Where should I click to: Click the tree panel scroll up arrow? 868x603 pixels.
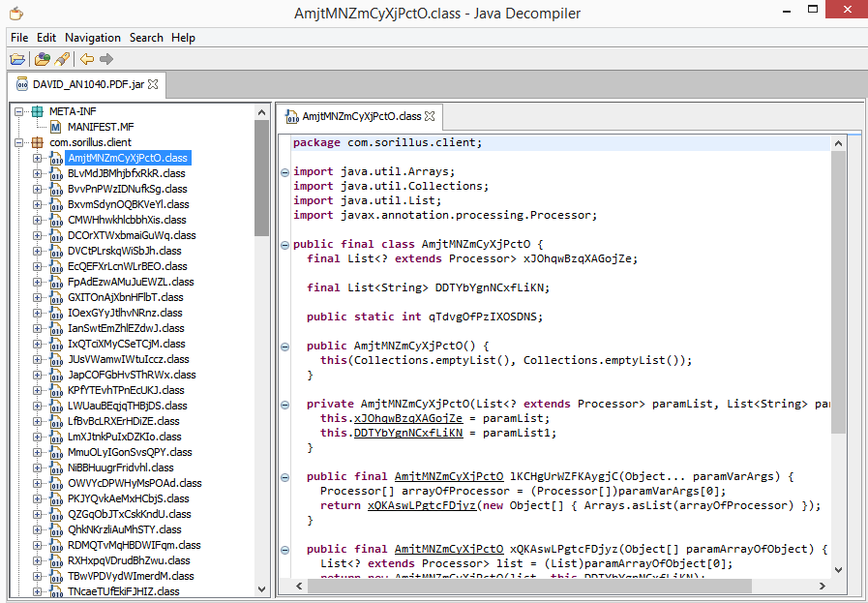click(x=262, y=112)
